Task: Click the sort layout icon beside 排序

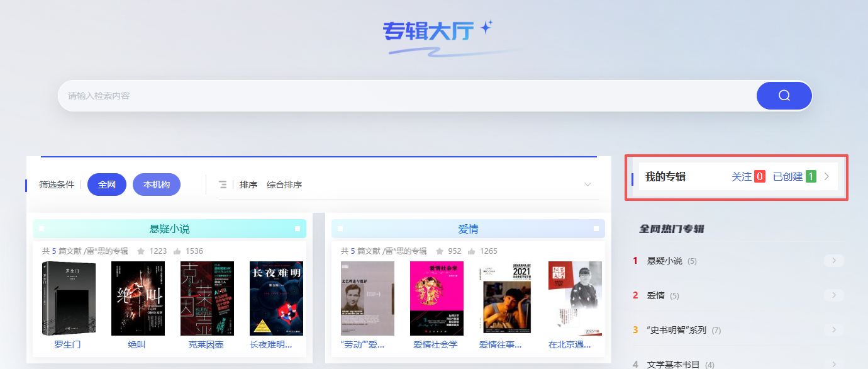Action: [x=223, y=184]
